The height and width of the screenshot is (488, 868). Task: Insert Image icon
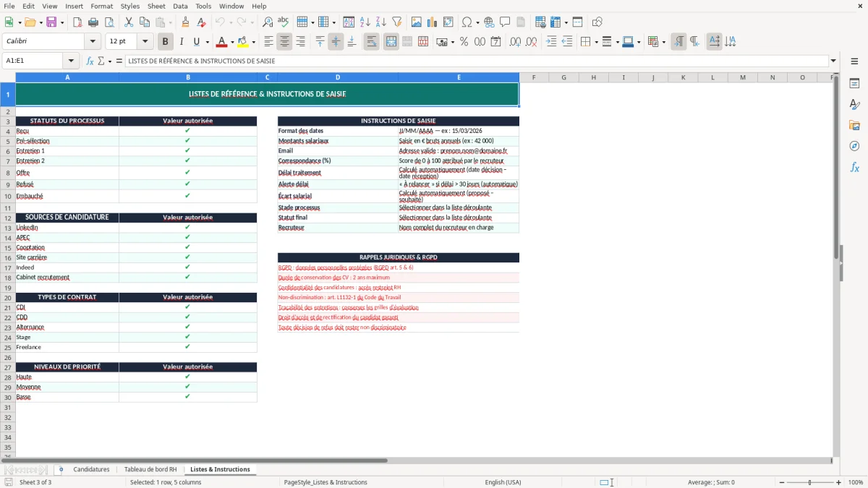click(x=417, y=22)
